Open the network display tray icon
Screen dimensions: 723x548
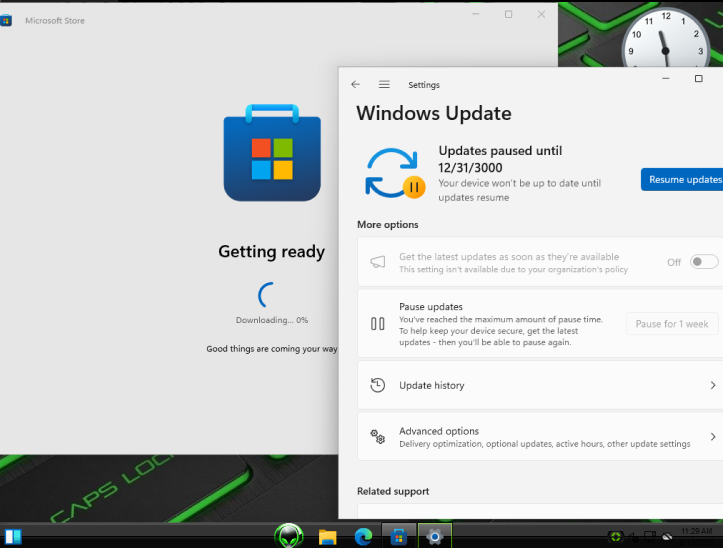click(650, 536)
